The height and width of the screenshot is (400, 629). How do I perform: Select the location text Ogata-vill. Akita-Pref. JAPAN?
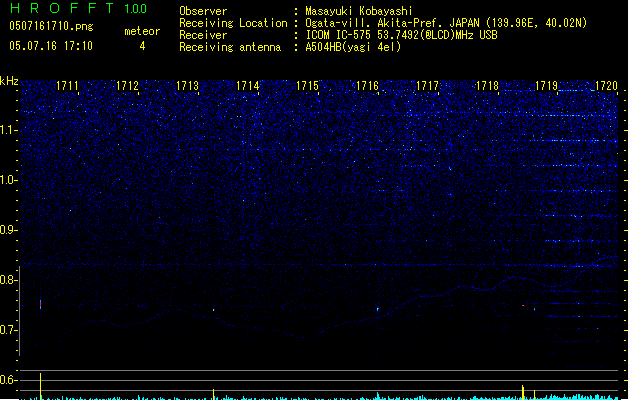pyautogui.click(x=392, y=23)
